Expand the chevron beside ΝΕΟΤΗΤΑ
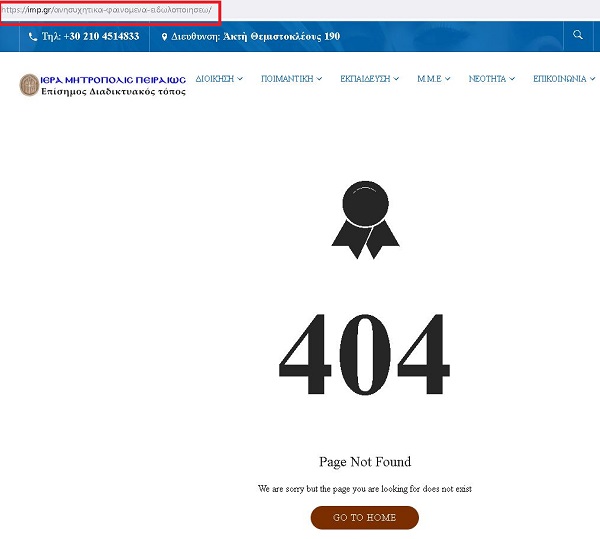 (x=512, y=79)
